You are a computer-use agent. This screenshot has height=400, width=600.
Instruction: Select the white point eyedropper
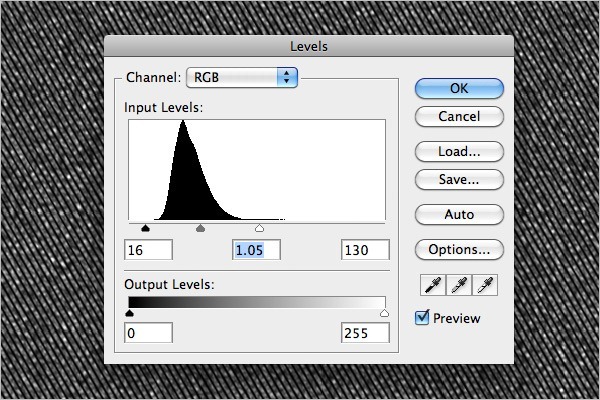[485, 285]
